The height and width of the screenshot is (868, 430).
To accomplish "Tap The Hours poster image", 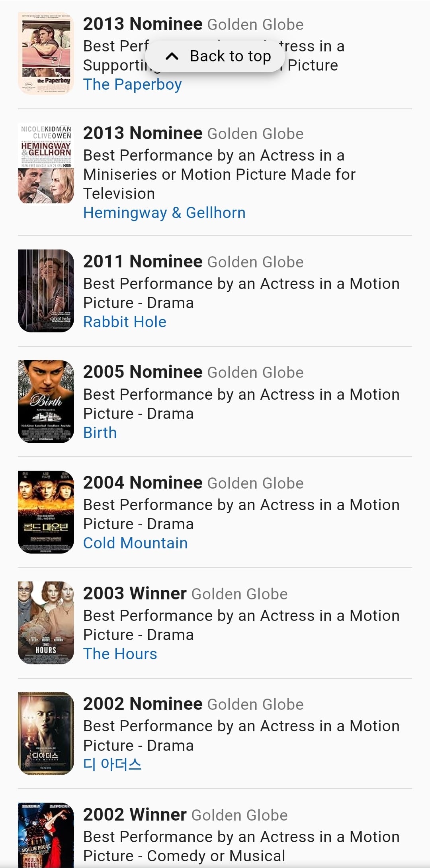I will pyautogui.click(x=46, y=623).
